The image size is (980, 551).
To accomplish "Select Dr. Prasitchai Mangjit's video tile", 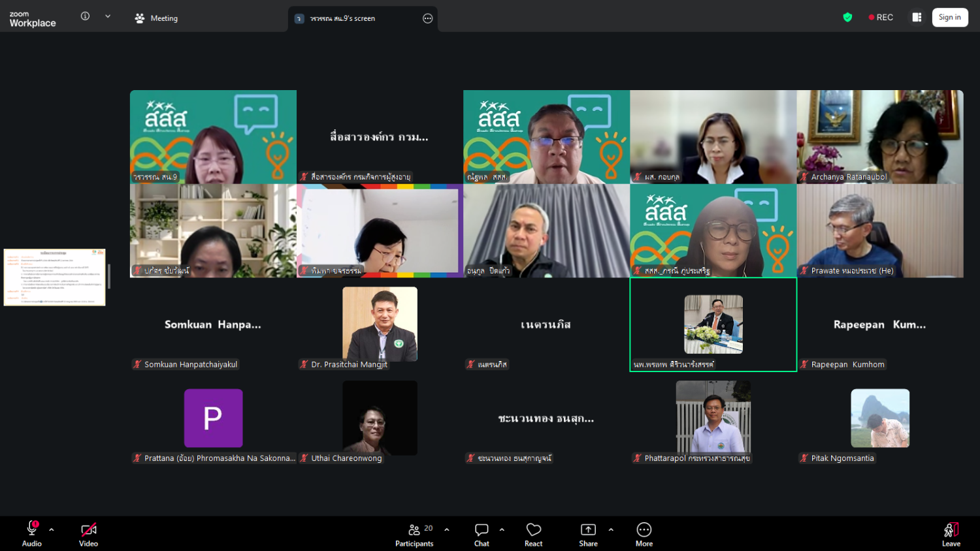I will (380, 324).
